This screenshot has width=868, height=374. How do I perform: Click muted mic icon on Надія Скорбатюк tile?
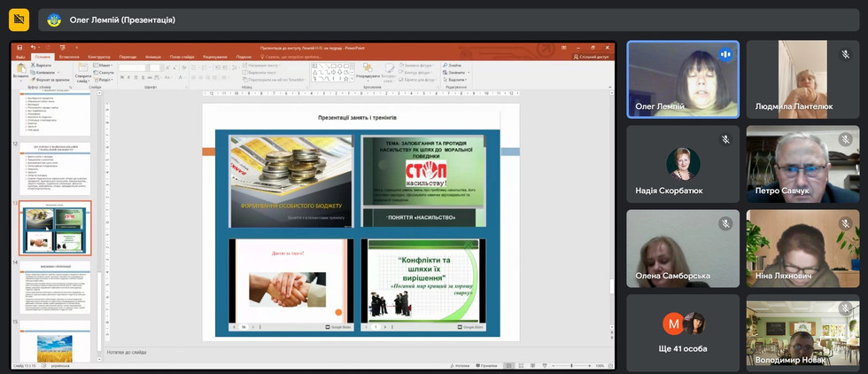click(725, 139)
